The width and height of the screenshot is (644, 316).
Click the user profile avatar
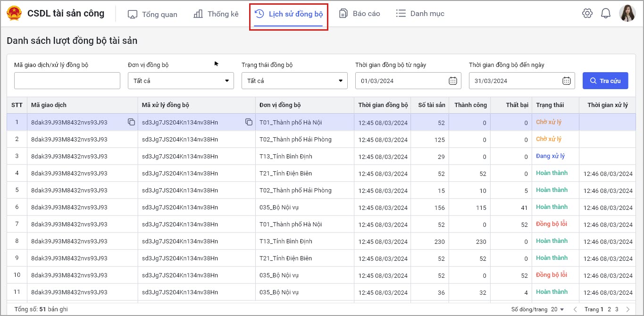[627, 13]
